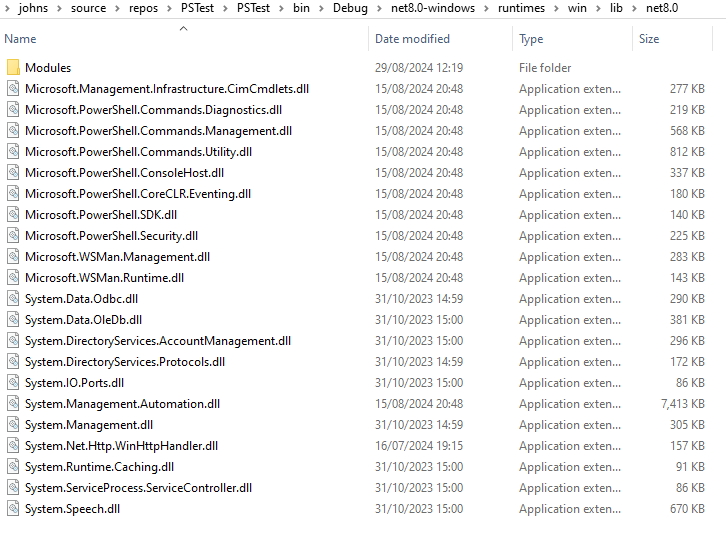The height and width of the screenshot is (545, 726).
Task: Navigate to source in breadcrumb path
Action: point(88,8)
